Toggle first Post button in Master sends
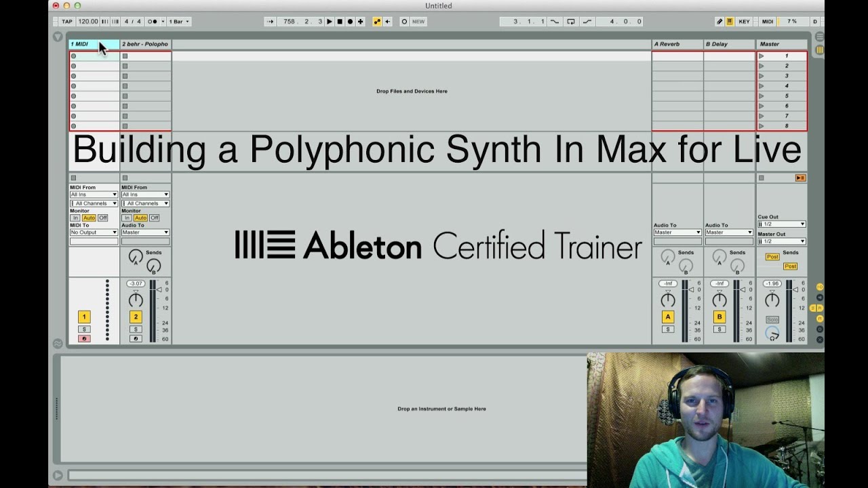This screenshot has height=488, width=868. click(x=772, y=257)
